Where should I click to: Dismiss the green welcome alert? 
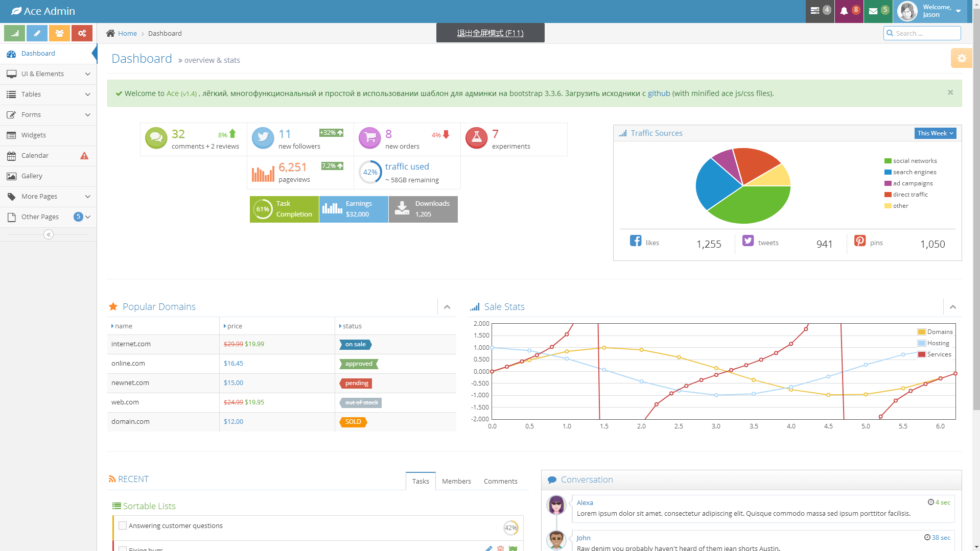(x=950, y=92)
